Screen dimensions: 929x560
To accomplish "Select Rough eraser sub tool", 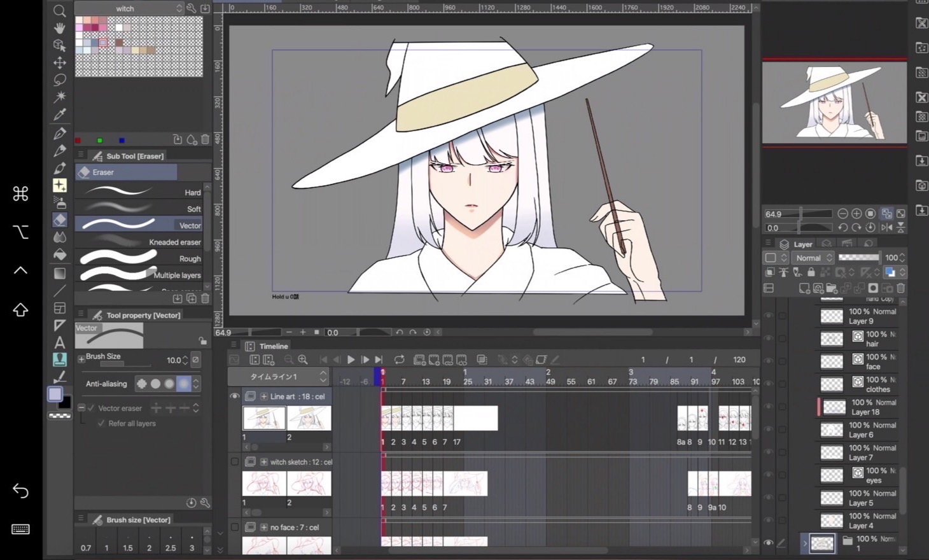I will [x=139, y=258].
